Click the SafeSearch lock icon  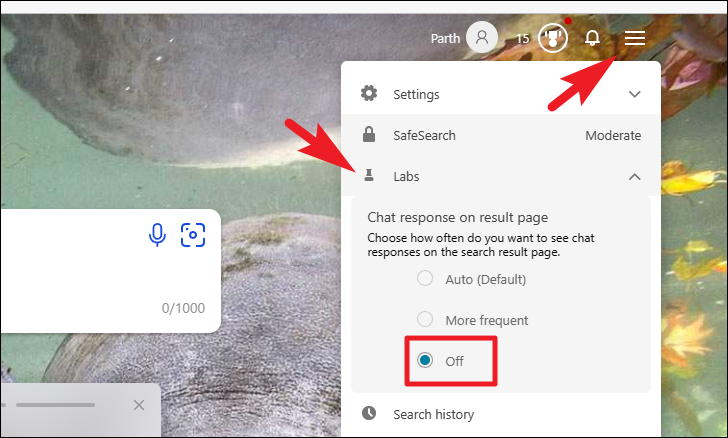pos(369,135)
